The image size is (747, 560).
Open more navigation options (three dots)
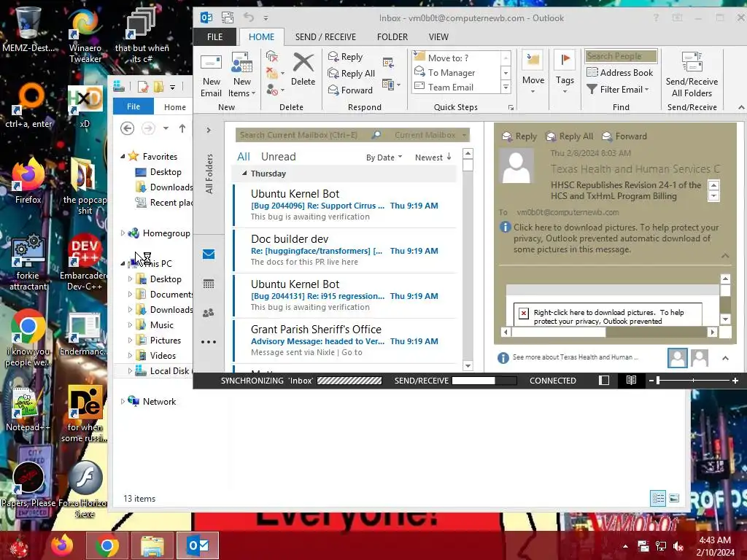pos(208,342)
